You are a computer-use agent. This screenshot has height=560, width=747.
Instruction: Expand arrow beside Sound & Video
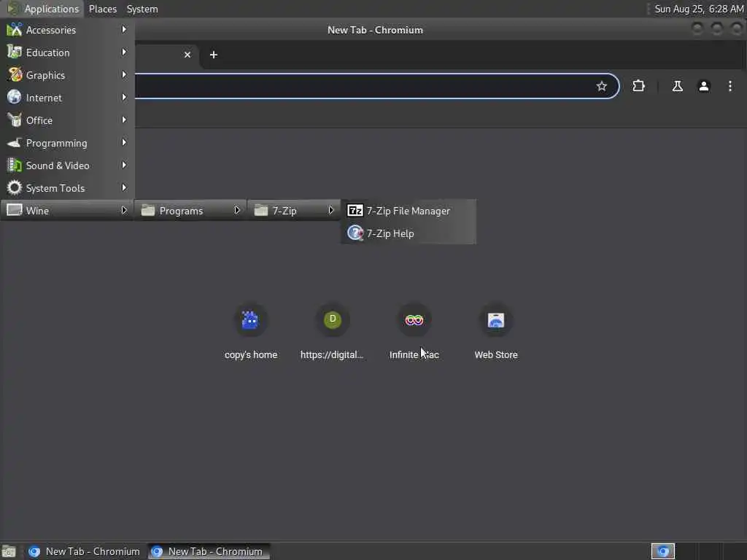tap(124, 166)
